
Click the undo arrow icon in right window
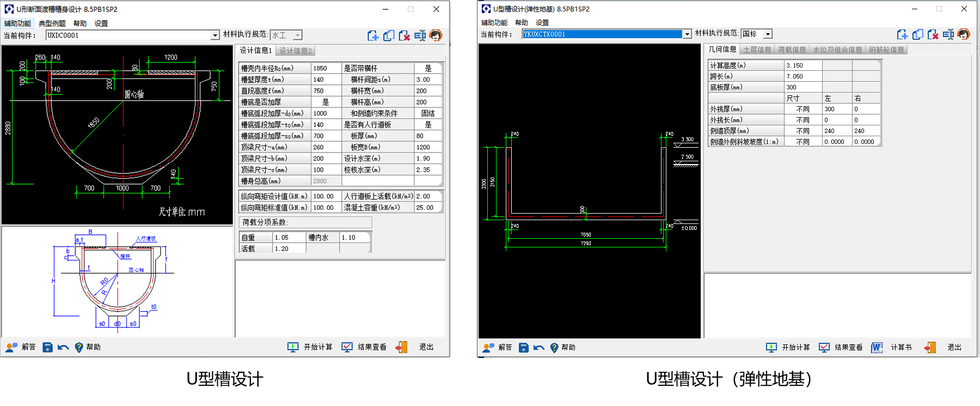(x=539, y=348)
